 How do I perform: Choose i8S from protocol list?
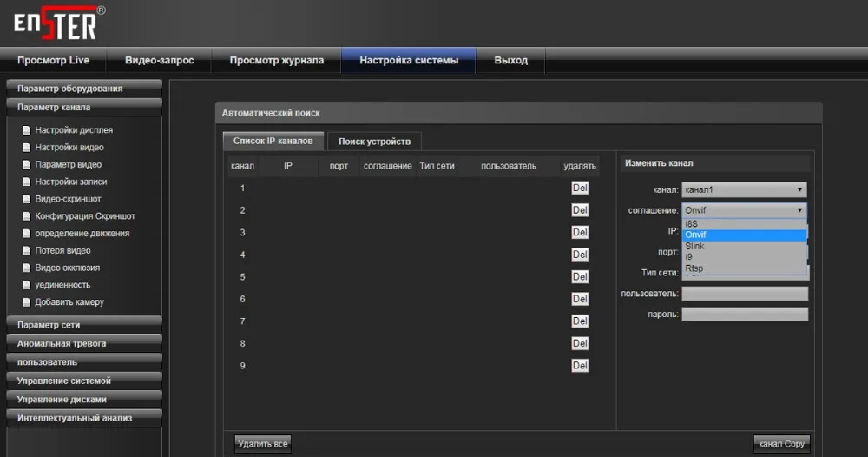click(744, 224)
